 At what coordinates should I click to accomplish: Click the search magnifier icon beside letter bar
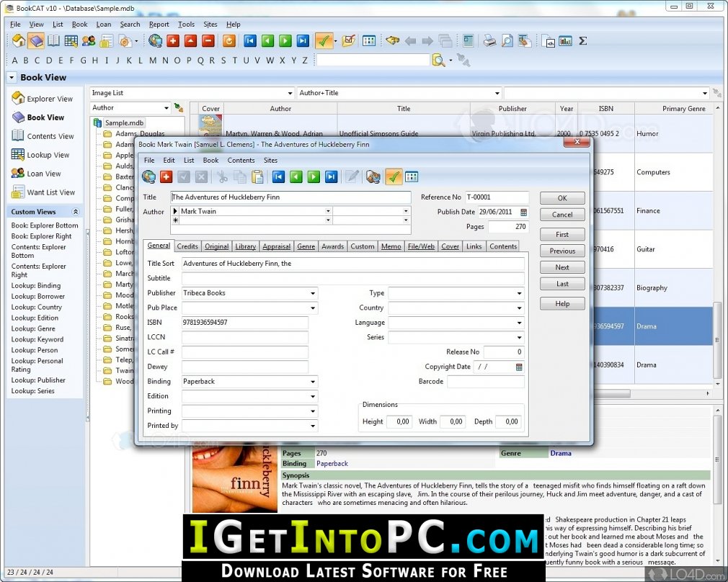point(438,60)
